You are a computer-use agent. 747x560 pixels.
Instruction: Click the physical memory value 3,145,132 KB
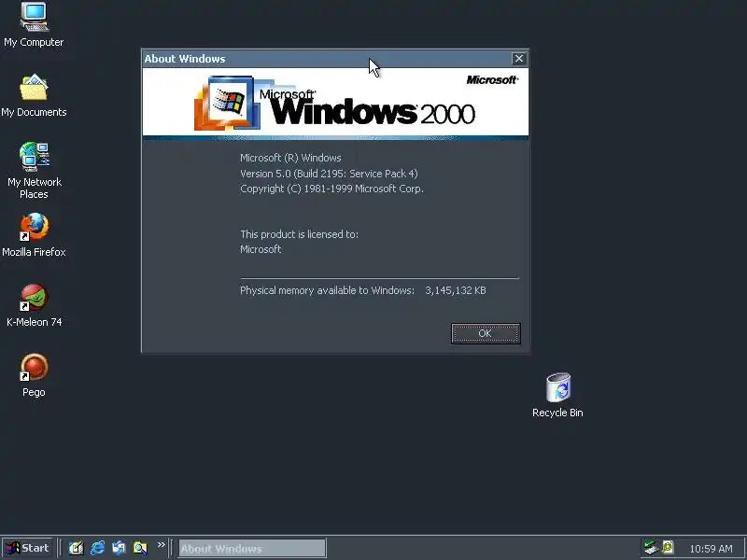tap(456, 290)
